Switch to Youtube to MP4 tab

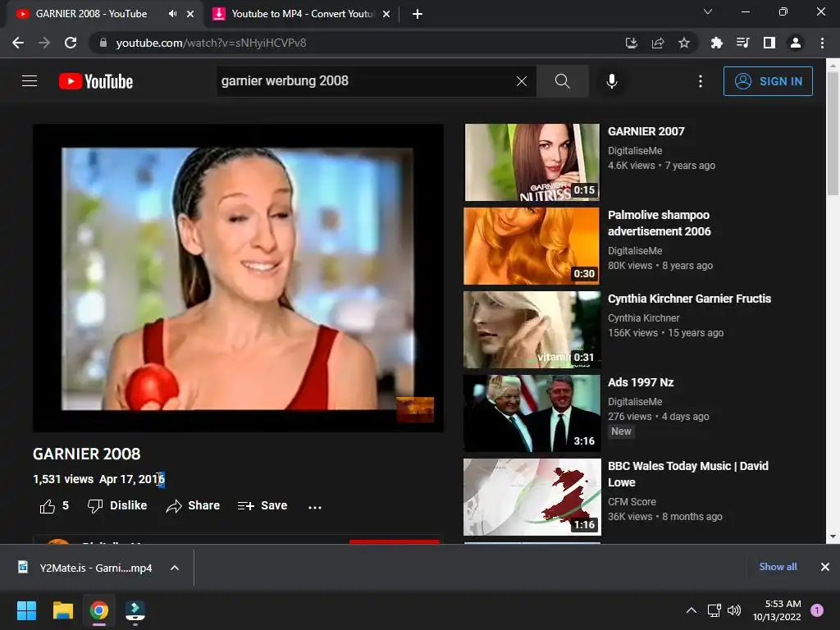coord(302,14)
